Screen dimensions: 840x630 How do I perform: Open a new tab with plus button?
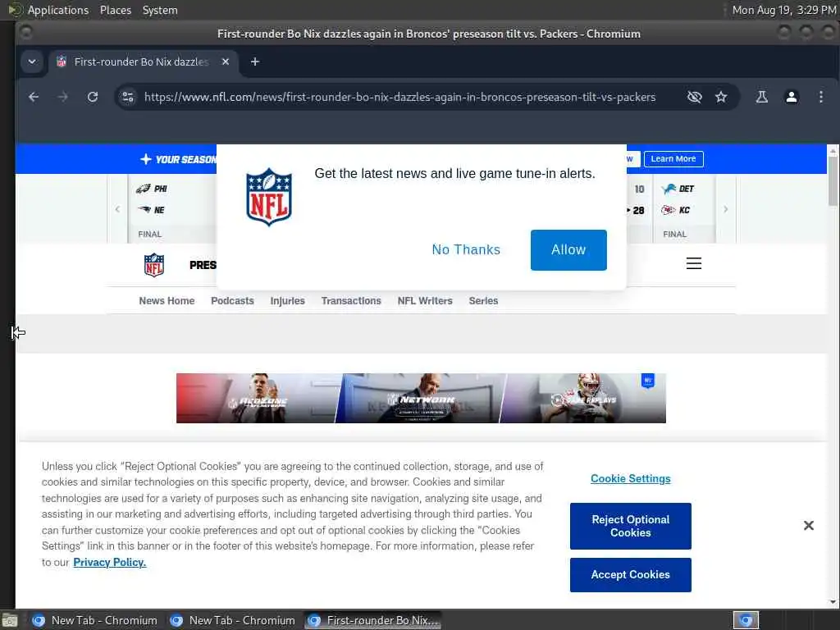pos(255,62)
